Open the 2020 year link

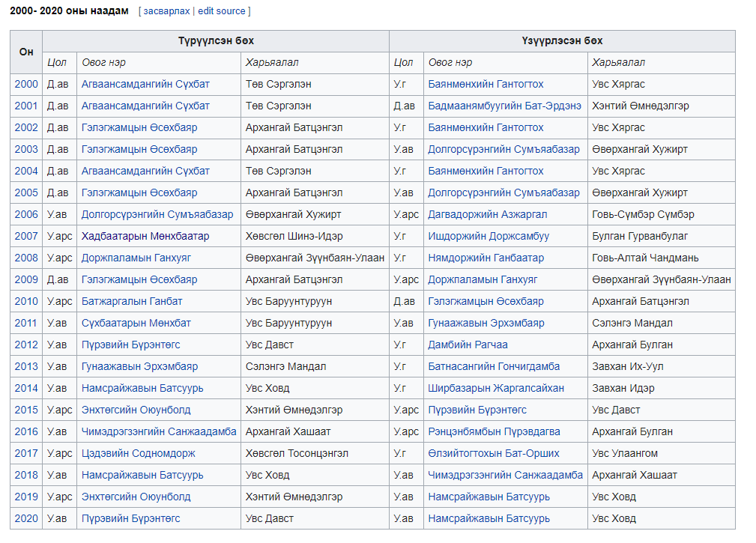[x=26, y=518]
